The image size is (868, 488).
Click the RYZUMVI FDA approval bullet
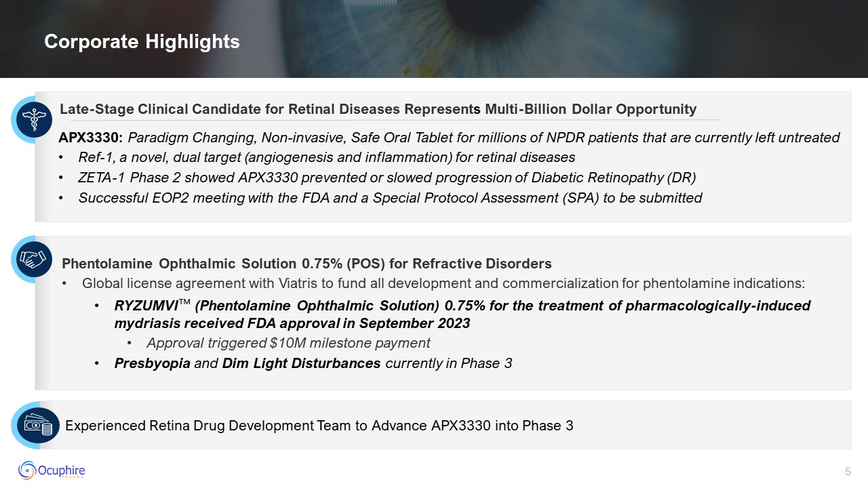coord(462,314)
